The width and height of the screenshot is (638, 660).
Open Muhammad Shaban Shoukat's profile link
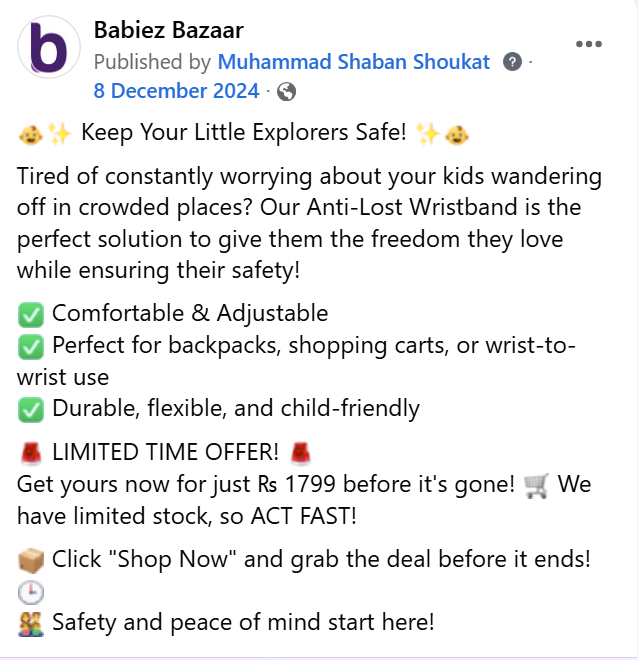click(x=353, y=62)
